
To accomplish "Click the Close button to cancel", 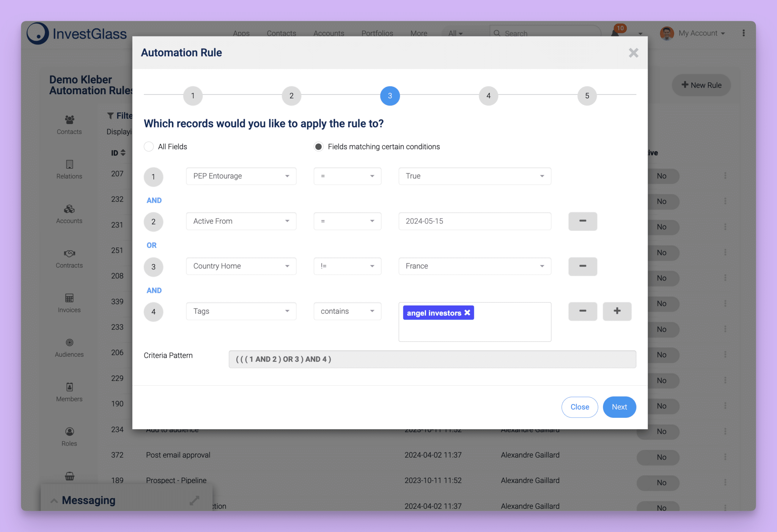I will click(580, 407).
